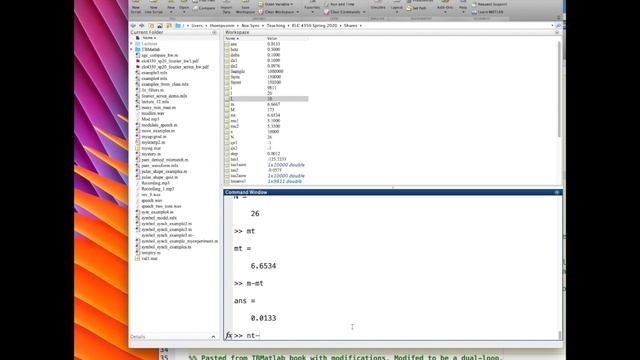
Task: Select highlighted workspace variable L
Action: click(x=267, y=99)
